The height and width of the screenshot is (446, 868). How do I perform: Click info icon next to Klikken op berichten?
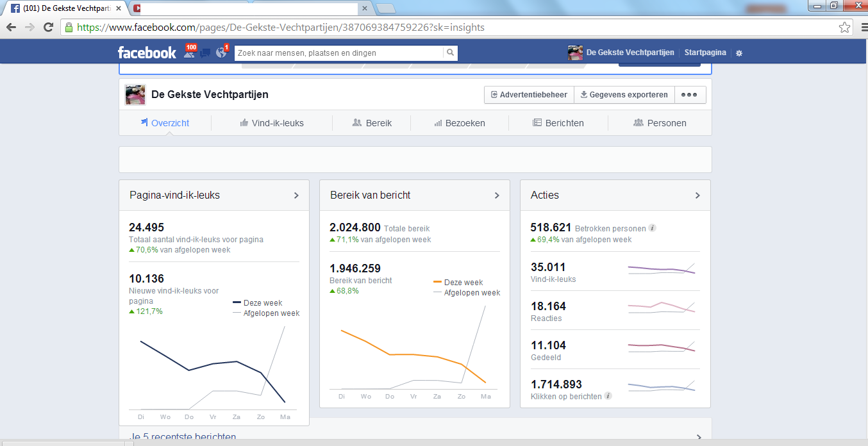point(608,396)
